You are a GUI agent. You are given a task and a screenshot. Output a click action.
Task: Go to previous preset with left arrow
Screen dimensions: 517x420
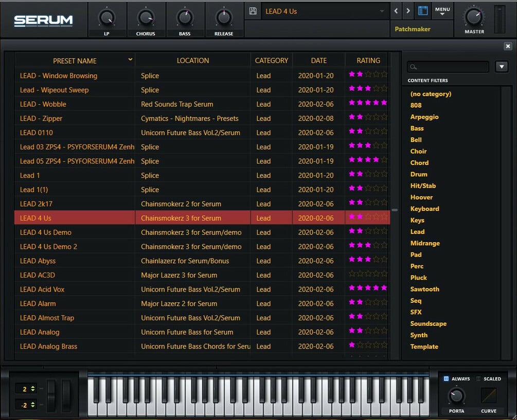(x=396, y=11)
